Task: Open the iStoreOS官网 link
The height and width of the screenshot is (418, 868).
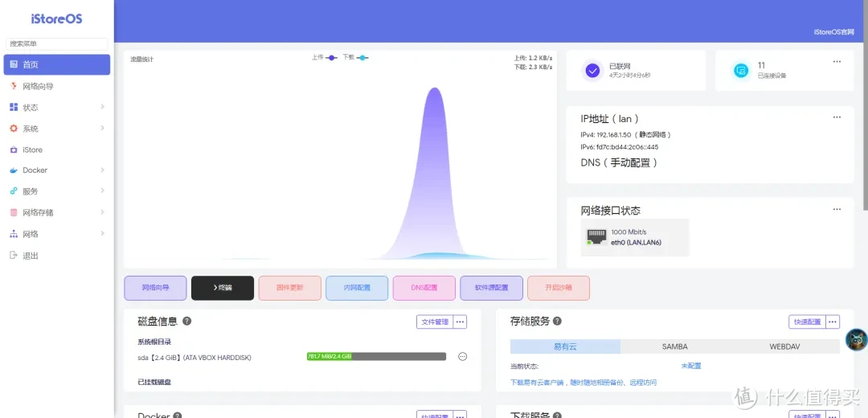Action: pos(833,33)
